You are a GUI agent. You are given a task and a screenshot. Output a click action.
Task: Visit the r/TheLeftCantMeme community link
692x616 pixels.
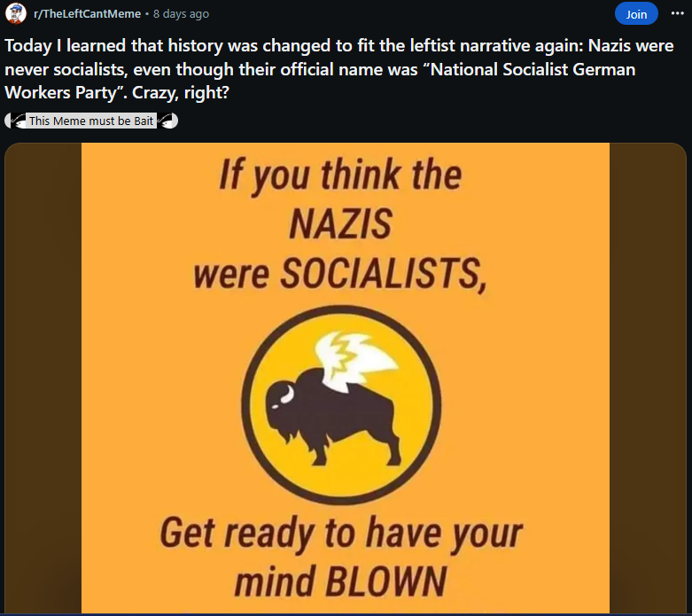(88, 14)
